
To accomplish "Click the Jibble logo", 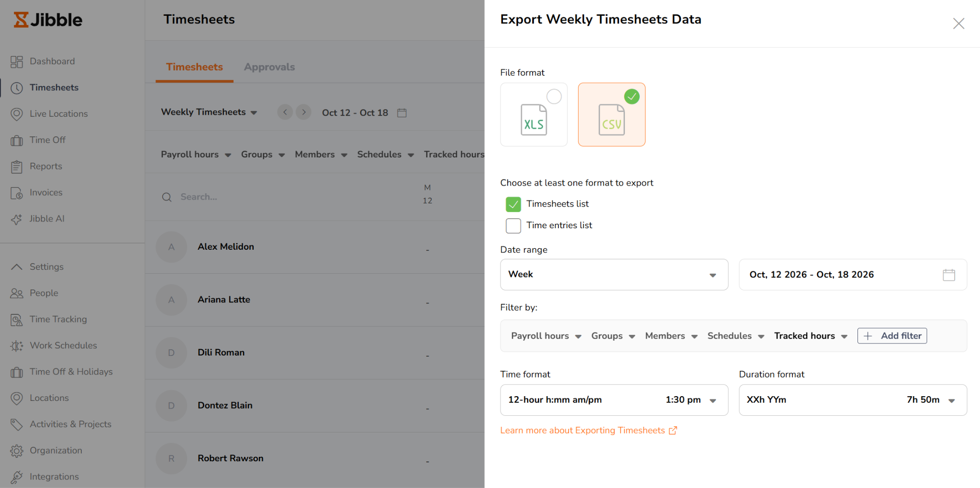I will pos(48,20).
